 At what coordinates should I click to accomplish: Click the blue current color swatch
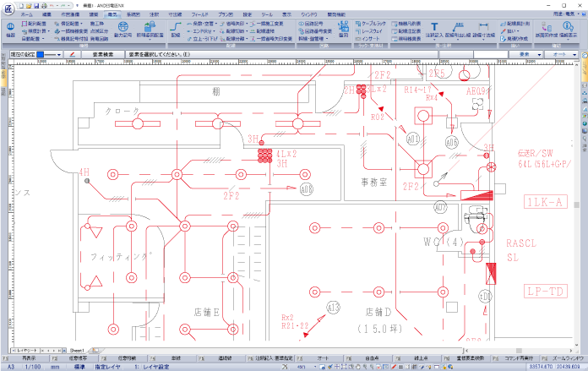40,54
